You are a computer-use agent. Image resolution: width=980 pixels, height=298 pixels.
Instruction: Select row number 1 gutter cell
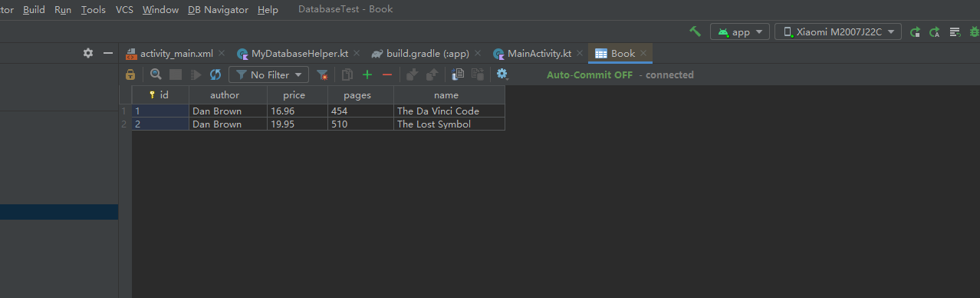tap(125, 111)
